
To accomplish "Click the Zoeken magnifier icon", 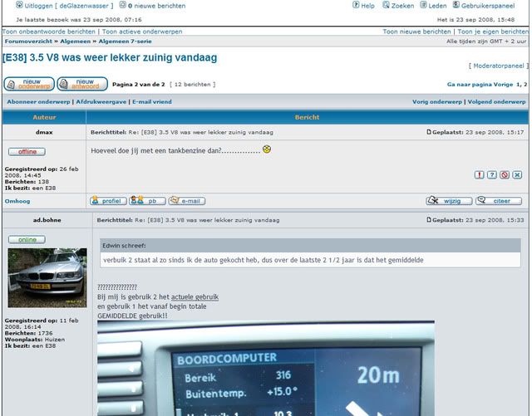I will pos(386,5).
